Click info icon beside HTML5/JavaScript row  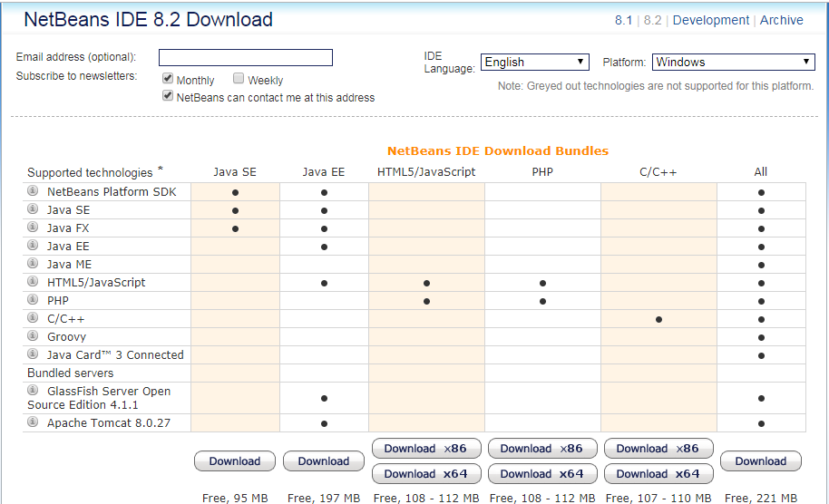(33, 281)
